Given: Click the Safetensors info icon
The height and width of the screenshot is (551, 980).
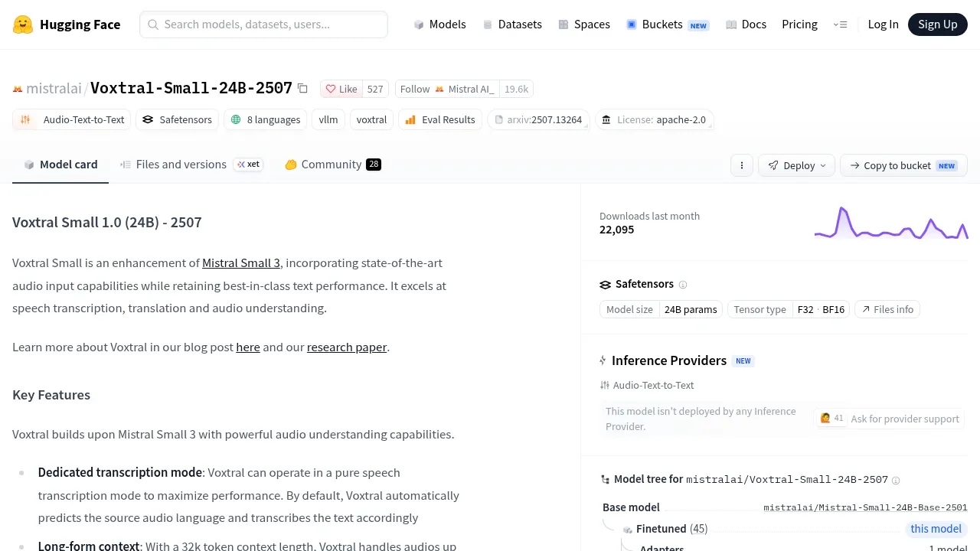Looking at the screenshot, I should point(683,285).
